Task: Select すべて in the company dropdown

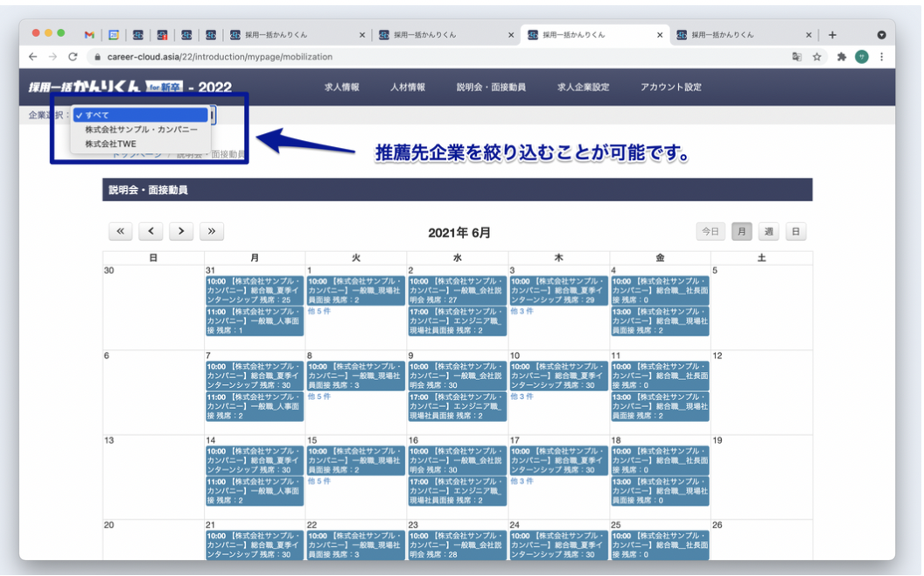Action: pos(99,114)
